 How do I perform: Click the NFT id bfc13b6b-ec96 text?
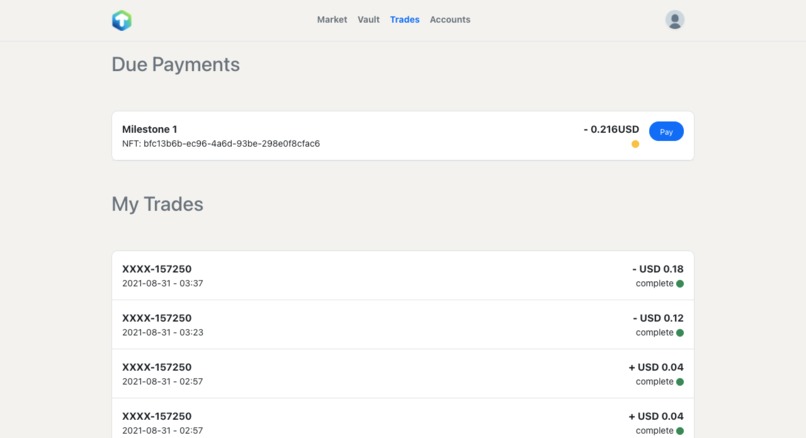221,143
